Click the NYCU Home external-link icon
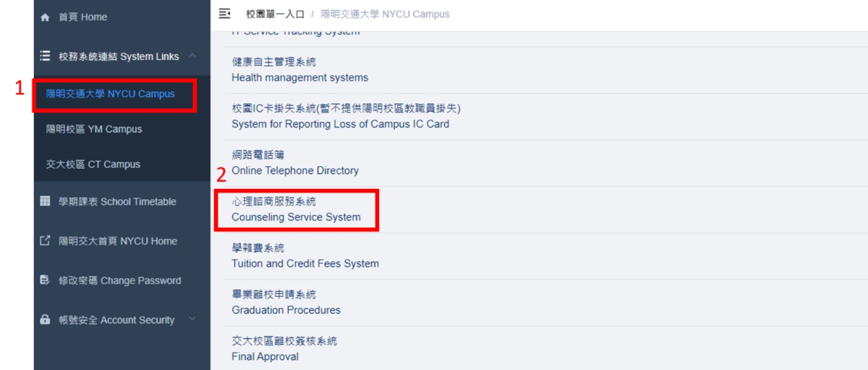 pos(46,241)
